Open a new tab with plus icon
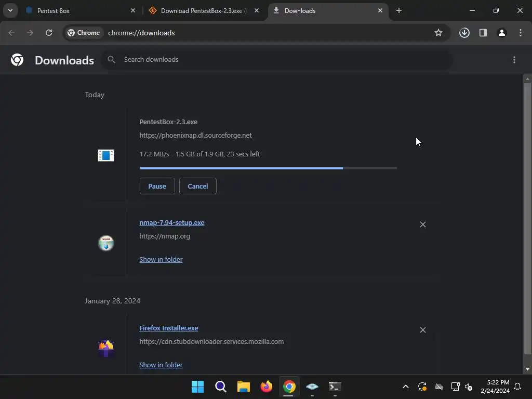The height and width of the screenshot is (399, 532). 399,10
